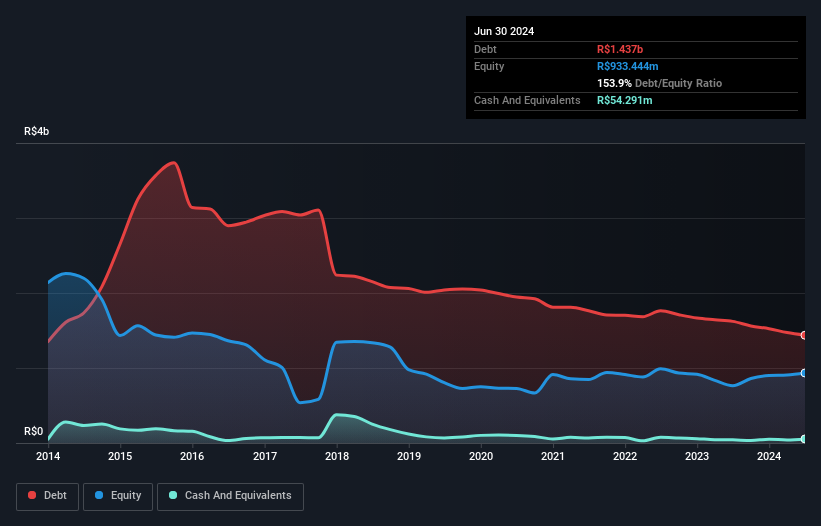Click the 2017 x-axis label
Viewport: 821px width, 526px height.
click(x=265, y=456)
